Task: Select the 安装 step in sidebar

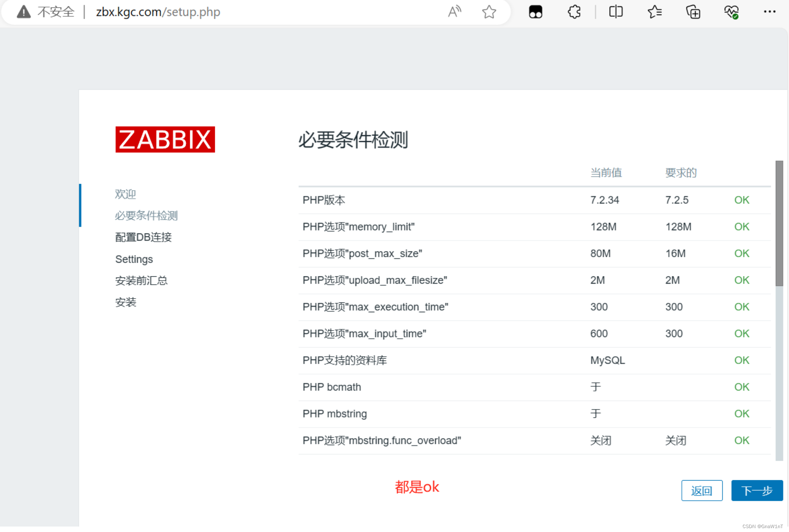Action: click(126, 302)
